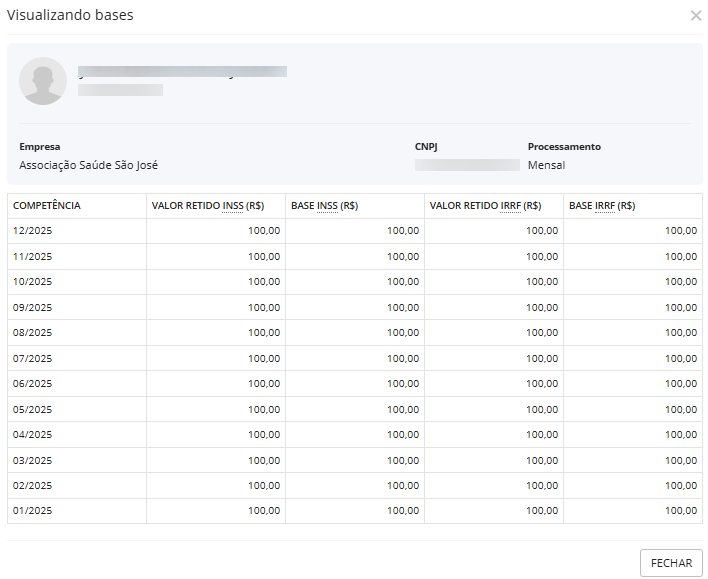708x579 pixels.
Task: Select the 12/2025 competência cell
Action: pyautogui.click(x=33, y=231)
